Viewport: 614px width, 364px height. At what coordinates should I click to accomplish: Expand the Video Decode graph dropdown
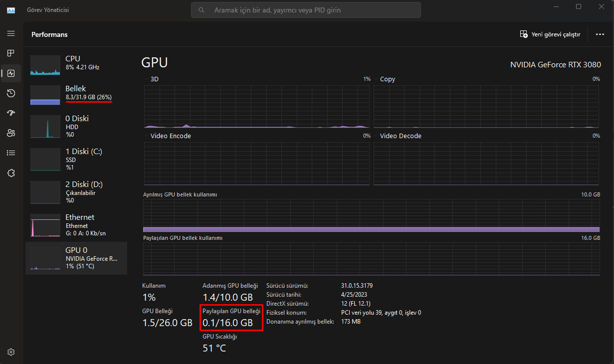[x=376, y=136]
